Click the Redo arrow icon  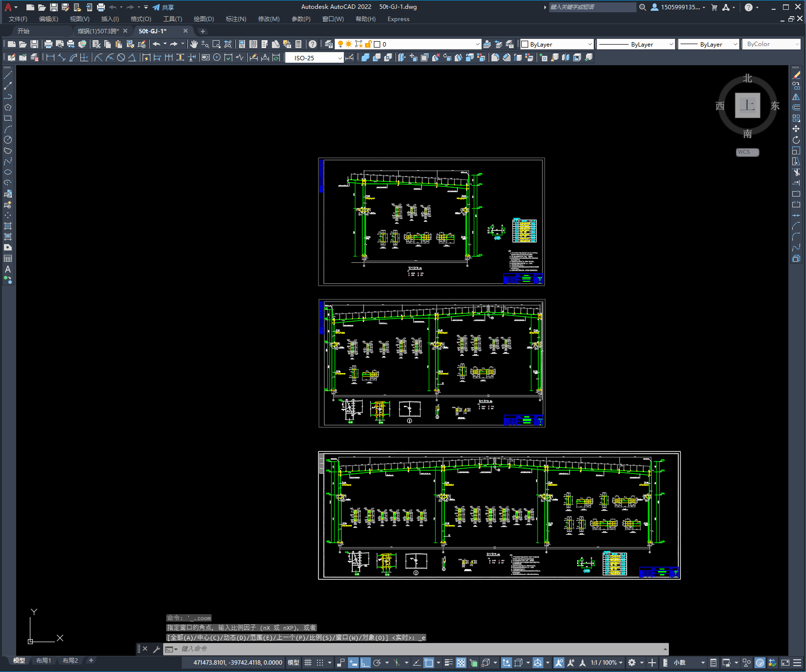coord(174,44)
